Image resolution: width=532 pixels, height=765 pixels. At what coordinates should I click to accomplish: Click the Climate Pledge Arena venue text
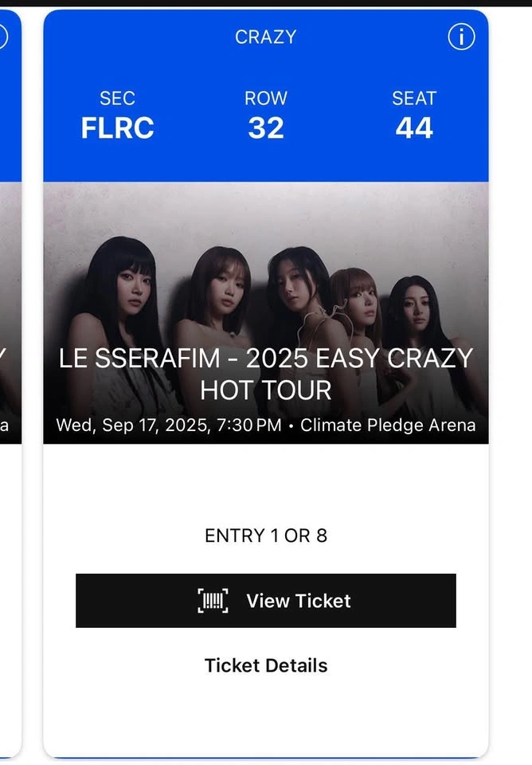pos(388,425)
